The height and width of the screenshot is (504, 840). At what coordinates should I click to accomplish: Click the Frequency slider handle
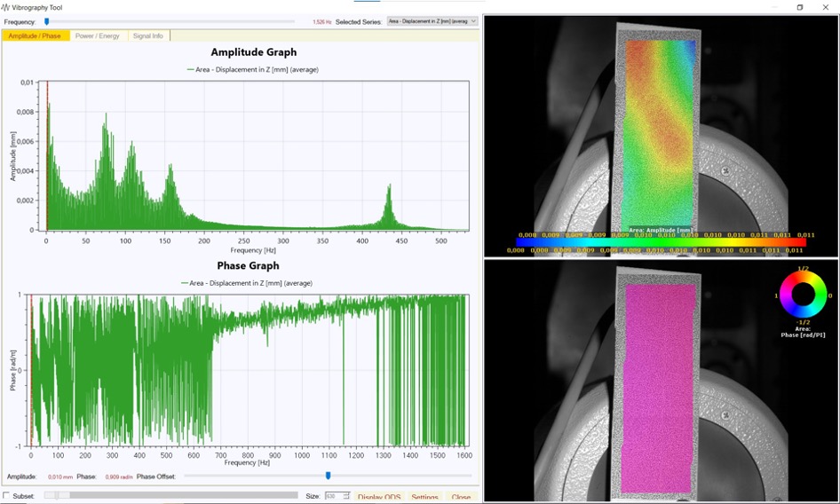pyautogui.click(x=47, y=21)
